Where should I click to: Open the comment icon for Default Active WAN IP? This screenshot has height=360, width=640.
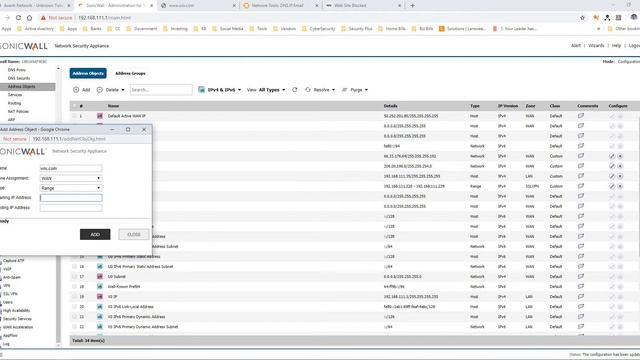(x=581, y=116)
